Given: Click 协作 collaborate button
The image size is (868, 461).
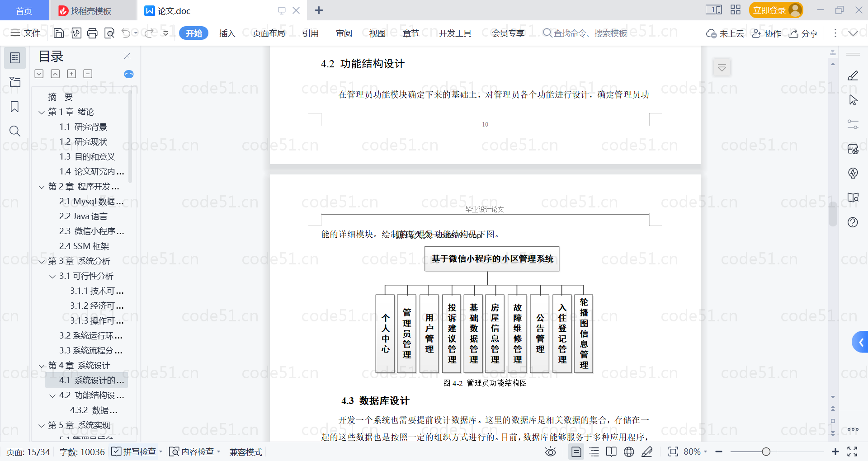Looking at the screenshot, I should pyautogui.click(x=766, y=33).
